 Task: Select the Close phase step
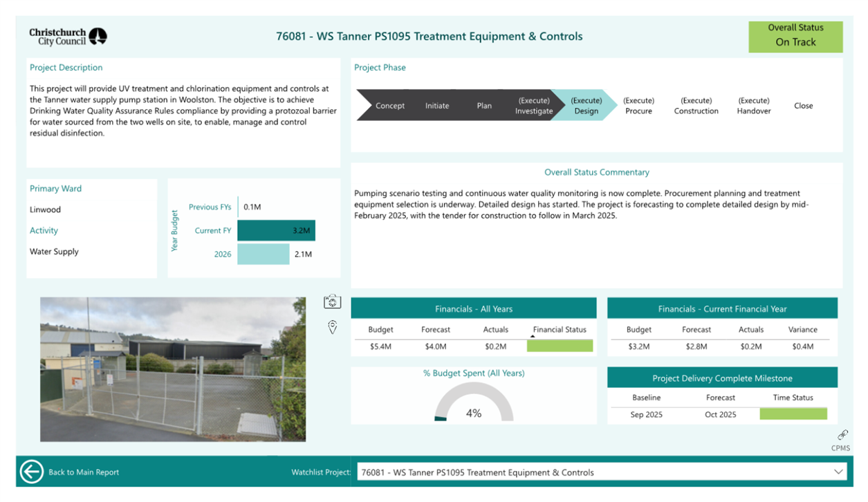click(x=804, y=106)
